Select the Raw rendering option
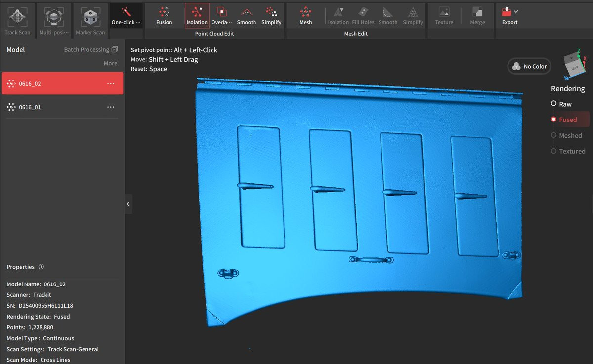 pos(553,104)
